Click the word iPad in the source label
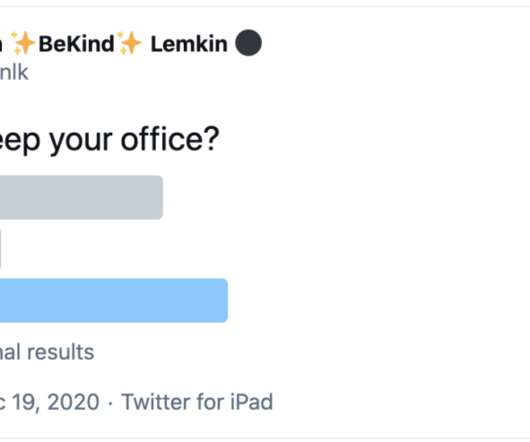530x442 pixels. coord(251,402)
